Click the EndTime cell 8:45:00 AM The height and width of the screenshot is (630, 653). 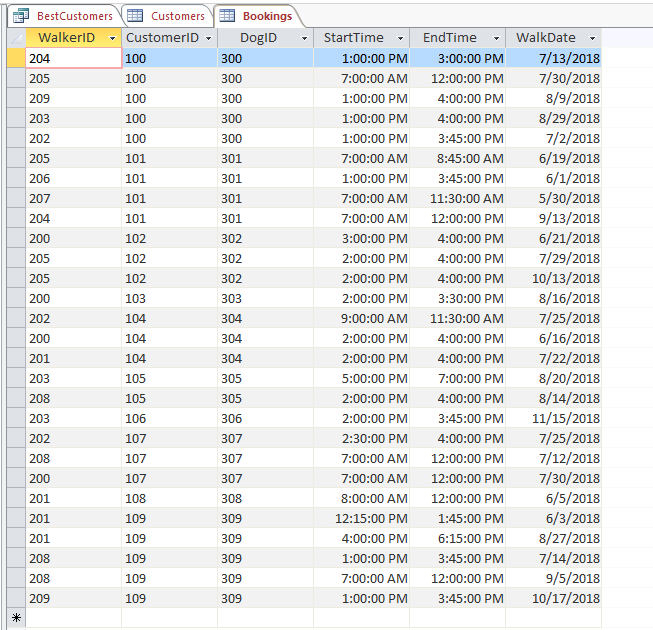(458, 158)
